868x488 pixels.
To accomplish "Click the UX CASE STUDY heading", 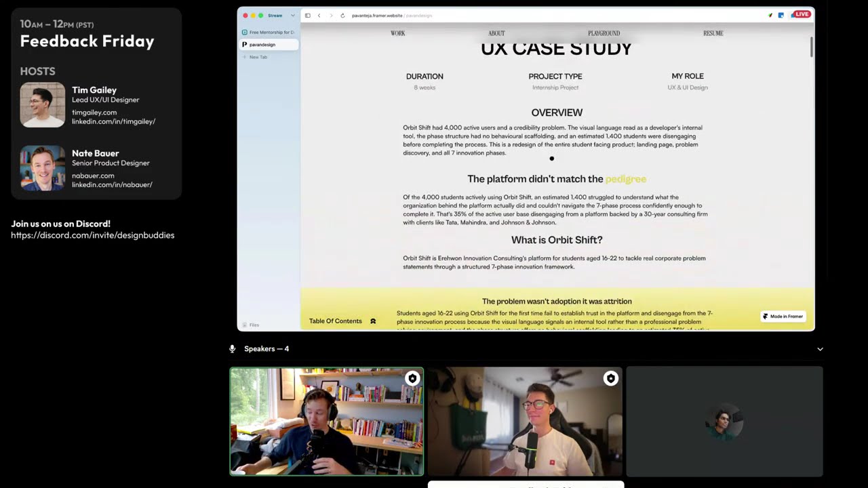I will pyautogui.click(x=557, y=49).
